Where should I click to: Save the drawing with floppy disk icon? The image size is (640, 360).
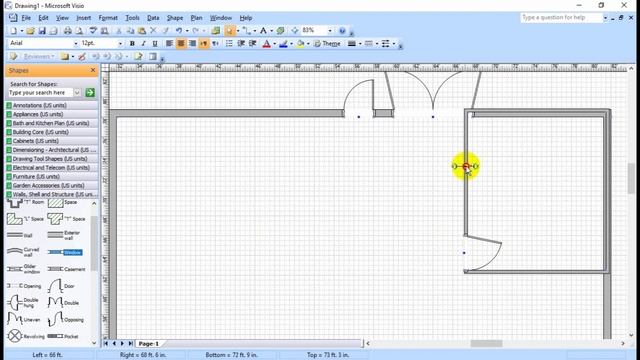[42, 31]
